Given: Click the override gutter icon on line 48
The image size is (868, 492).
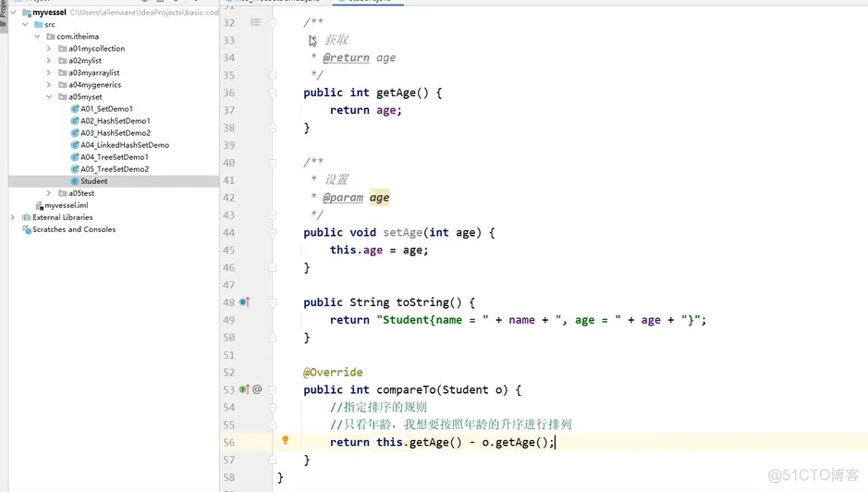Looking at the screenshot, I should click(245, 302).
